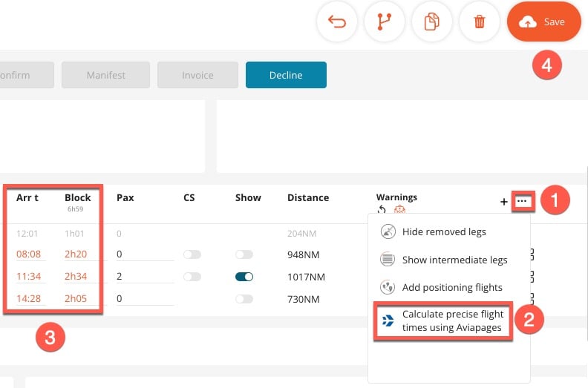Click the Invoice button
This screenshot has height=388, width=588.
coord(197,75)
